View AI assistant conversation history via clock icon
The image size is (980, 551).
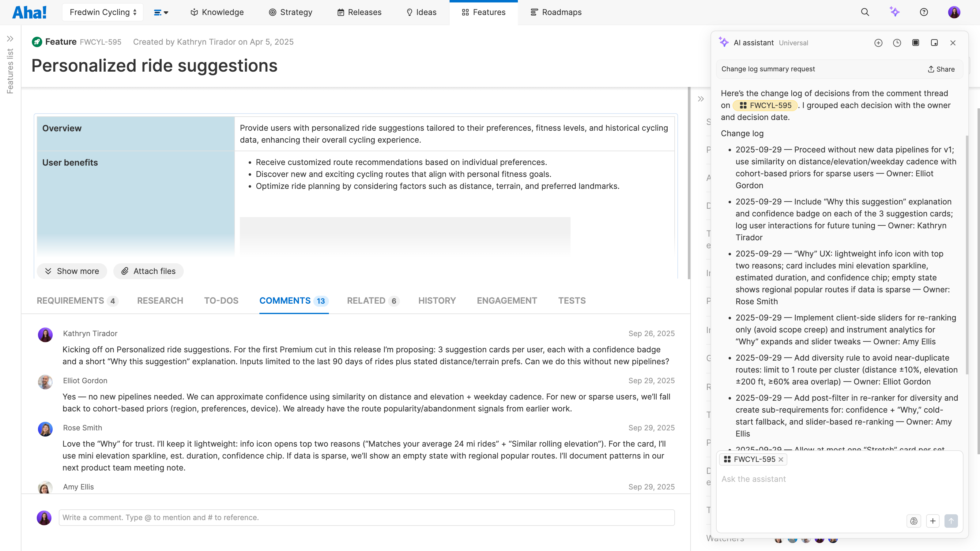tap(897, 43)
